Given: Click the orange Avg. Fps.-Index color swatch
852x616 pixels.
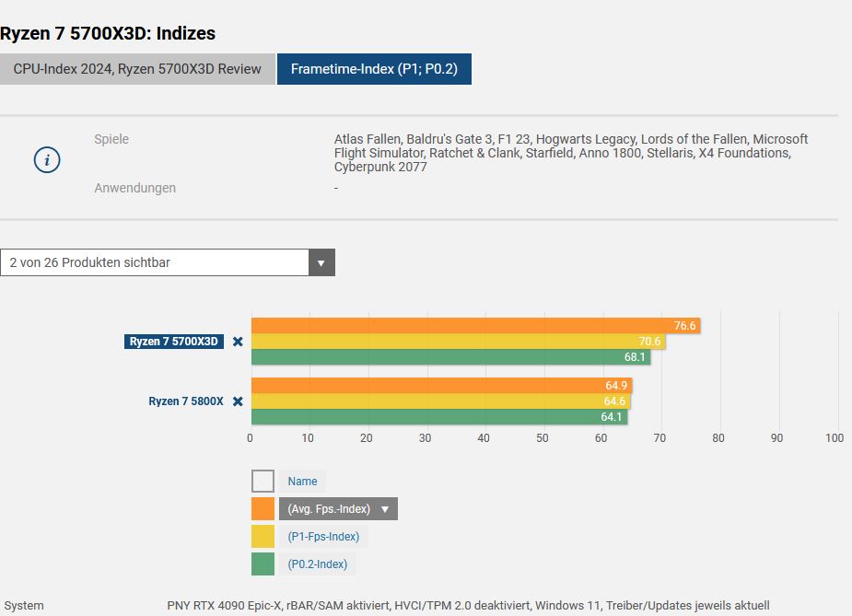Looking at the screenshot, I should pos(263,509).
